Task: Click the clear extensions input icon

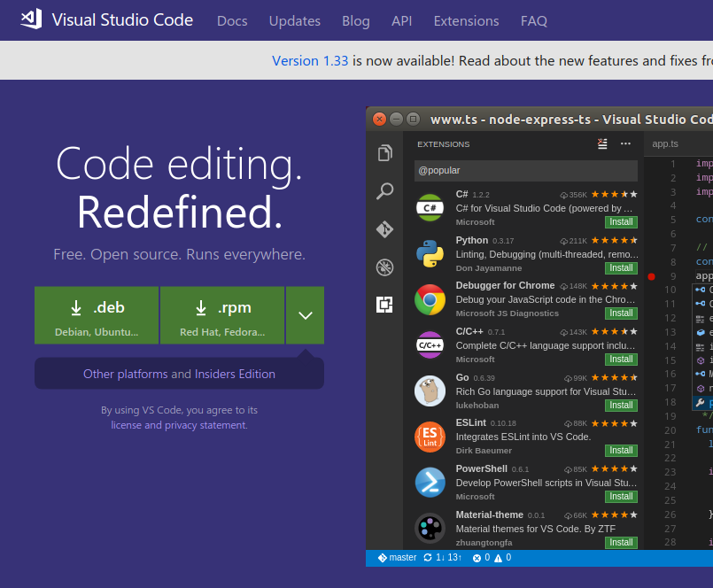Action: [602, 144]
